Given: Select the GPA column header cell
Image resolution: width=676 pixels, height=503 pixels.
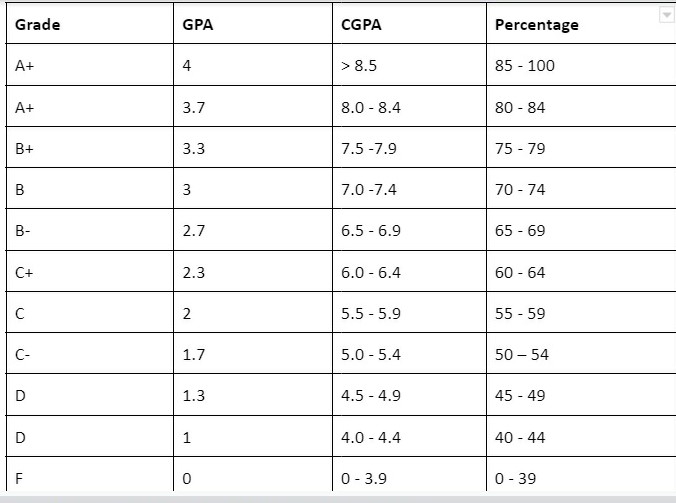Looking at the screenshot, I should coord(198,25).
